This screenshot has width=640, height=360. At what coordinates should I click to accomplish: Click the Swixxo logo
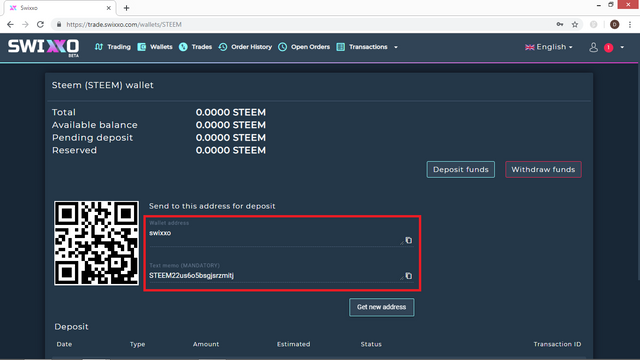[43, 47]
